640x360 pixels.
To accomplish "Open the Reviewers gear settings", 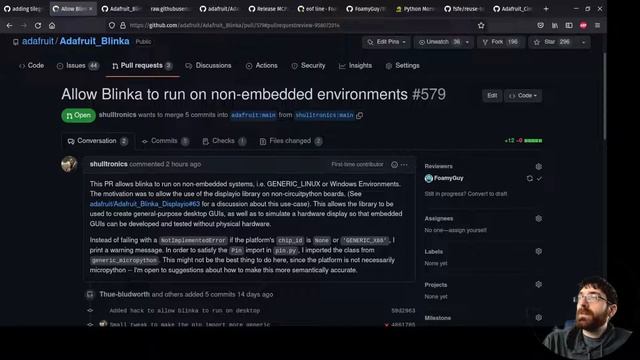I will pyautogui.click(x=538, y=167).
